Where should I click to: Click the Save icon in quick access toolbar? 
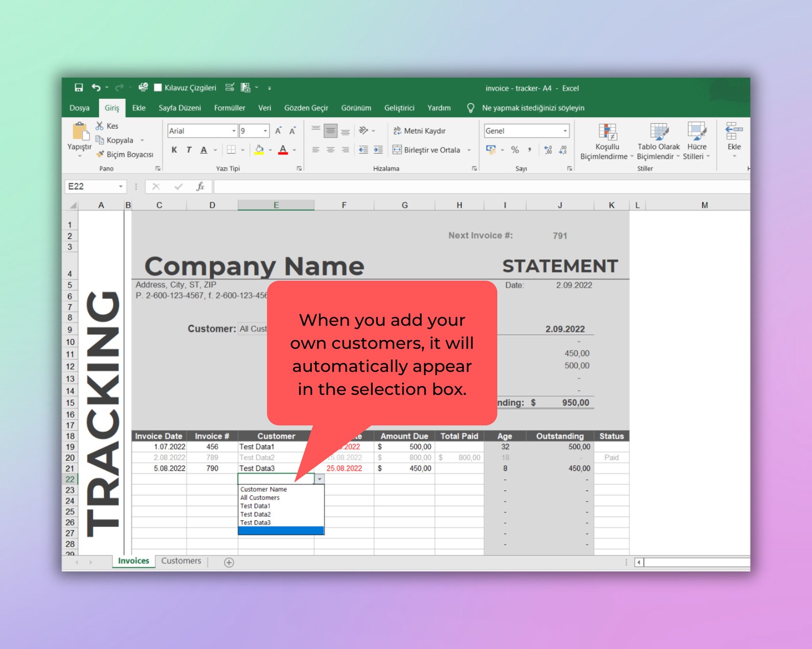(x=79, y=87)
